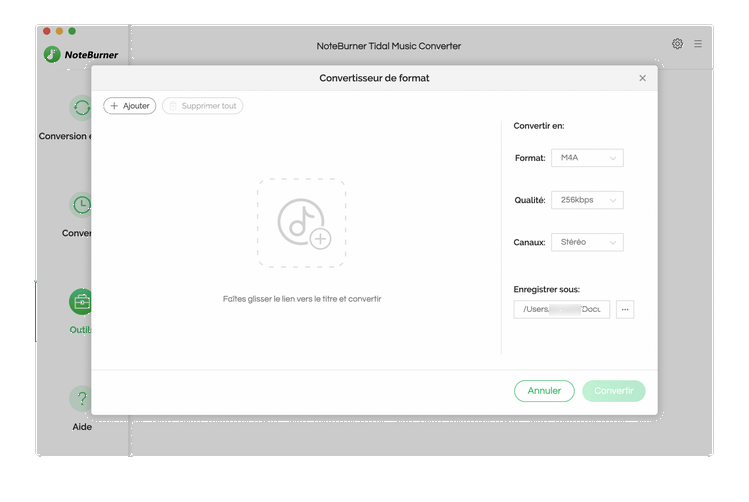Open the hamburger menu icon

[x=698, y=44]
